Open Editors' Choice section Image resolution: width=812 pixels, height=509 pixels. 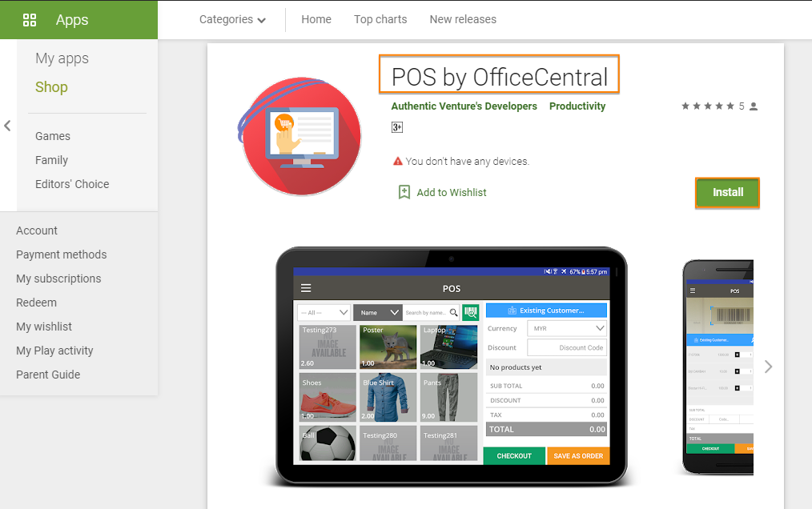click(72, 184)
